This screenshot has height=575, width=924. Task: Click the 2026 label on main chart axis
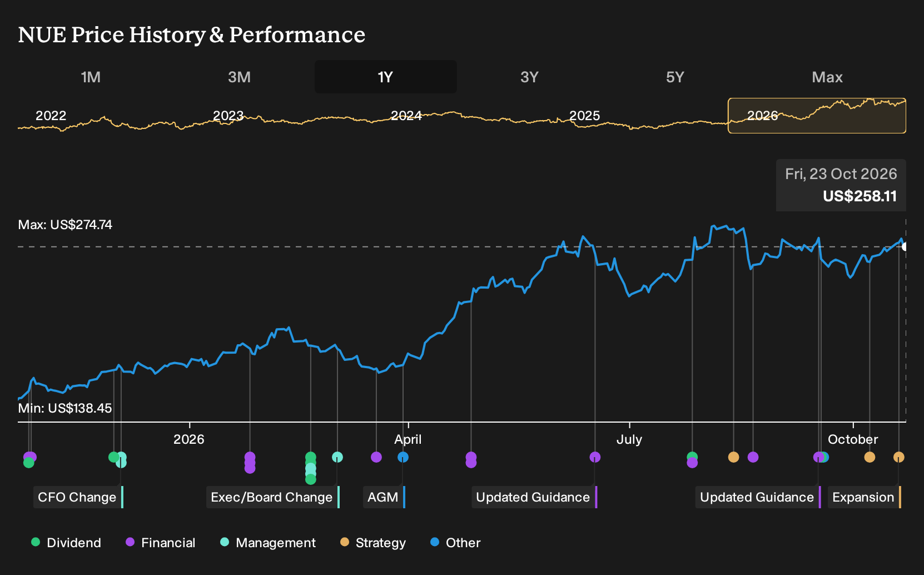(189, 439)
